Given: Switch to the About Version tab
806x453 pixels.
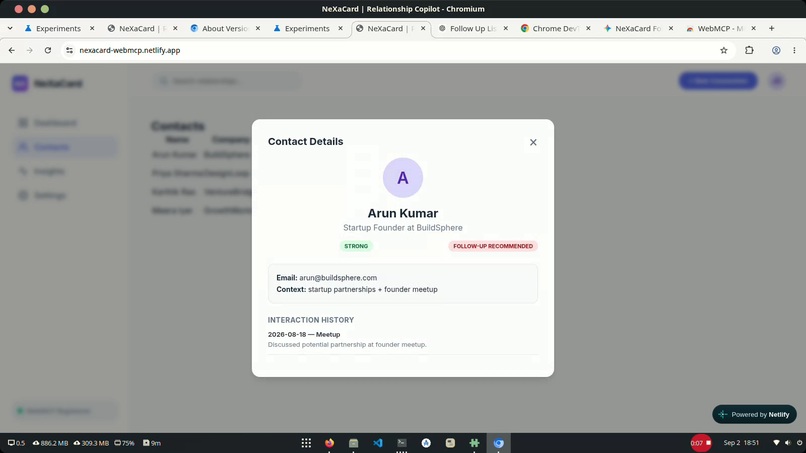Looking at the screenshot, I should click(225, 28).
